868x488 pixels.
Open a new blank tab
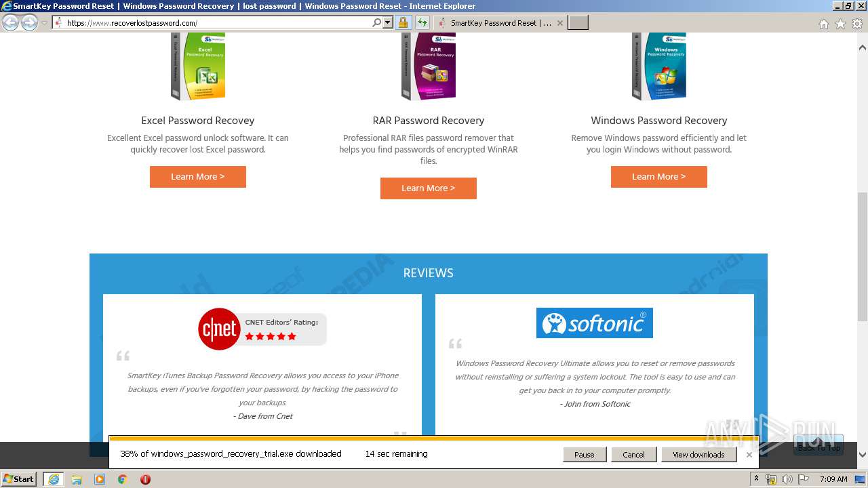578,22
